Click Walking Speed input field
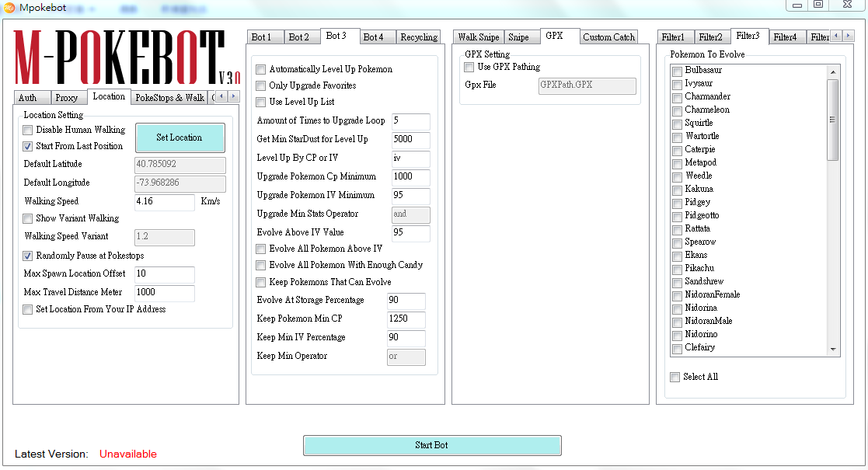The height and width of the screenshot is (470, 868). click(165, 201)
